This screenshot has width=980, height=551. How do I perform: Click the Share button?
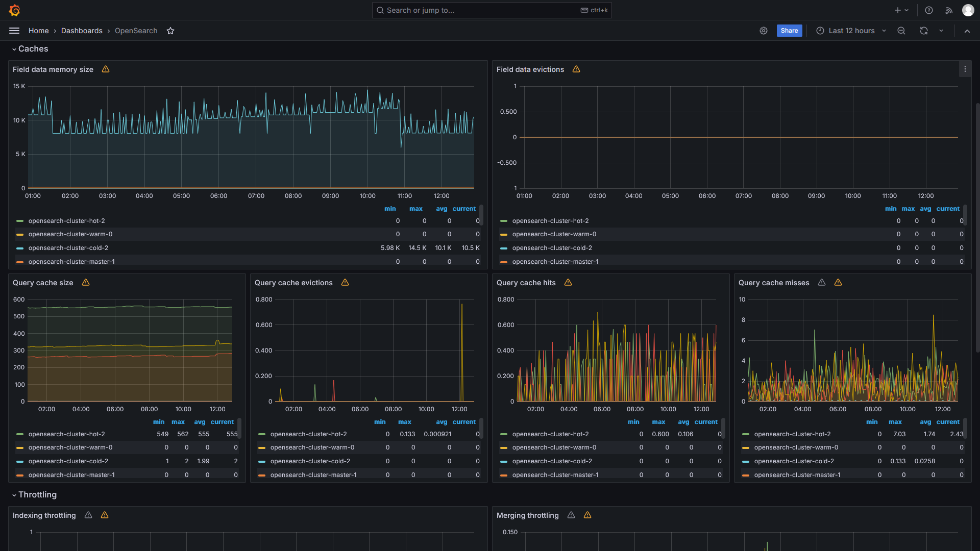coord(789,31)
